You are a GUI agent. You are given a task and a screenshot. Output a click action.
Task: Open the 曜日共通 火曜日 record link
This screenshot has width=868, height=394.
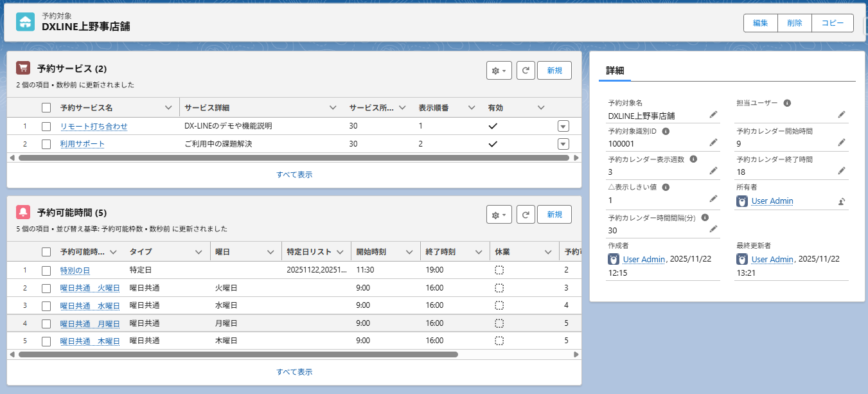tap(90, 288)
